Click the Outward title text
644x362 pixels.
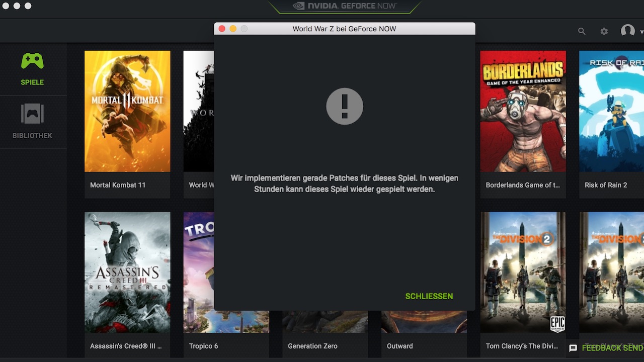point(399,346)
